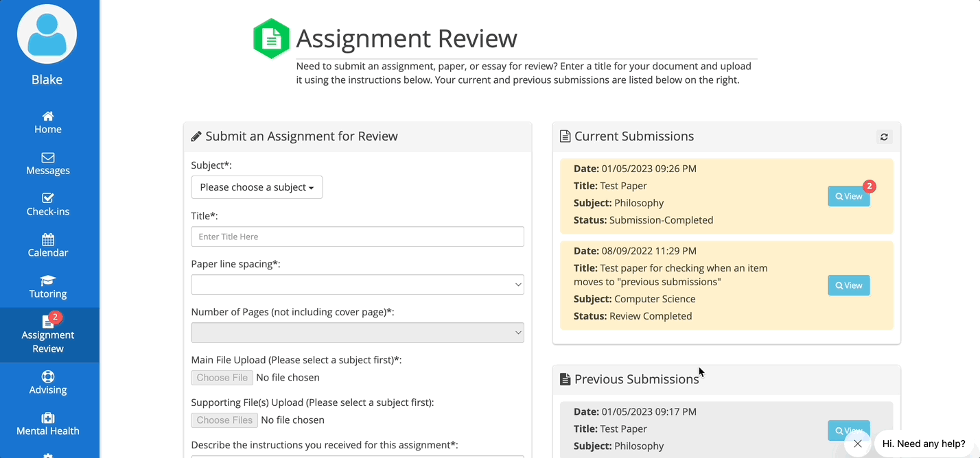Screen dimensions: 980x458
Task: Open the Home sidebar icon
Action: coord(47,122)
